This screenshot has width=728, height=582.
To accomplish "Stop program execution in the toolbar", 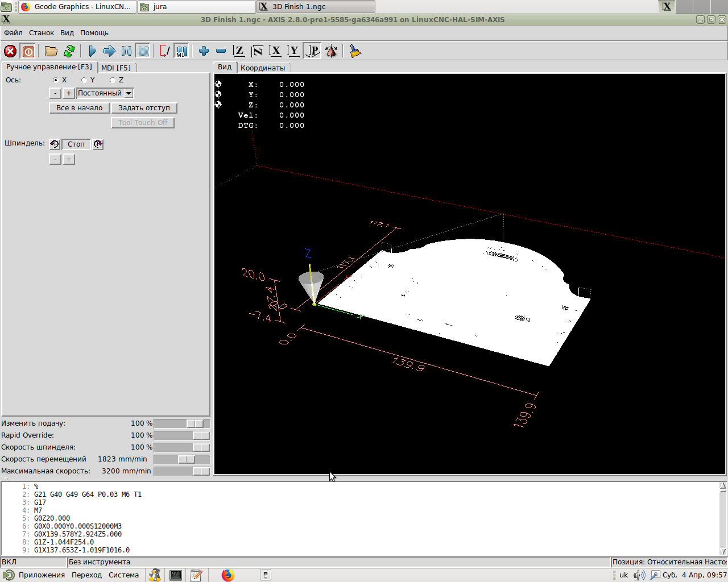I will tap(143, 51).
